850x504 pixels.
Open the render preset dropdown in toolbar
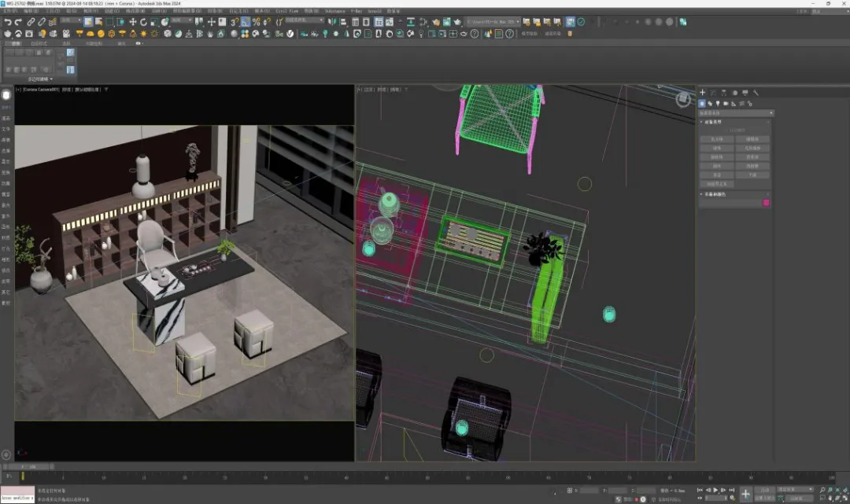491,22
